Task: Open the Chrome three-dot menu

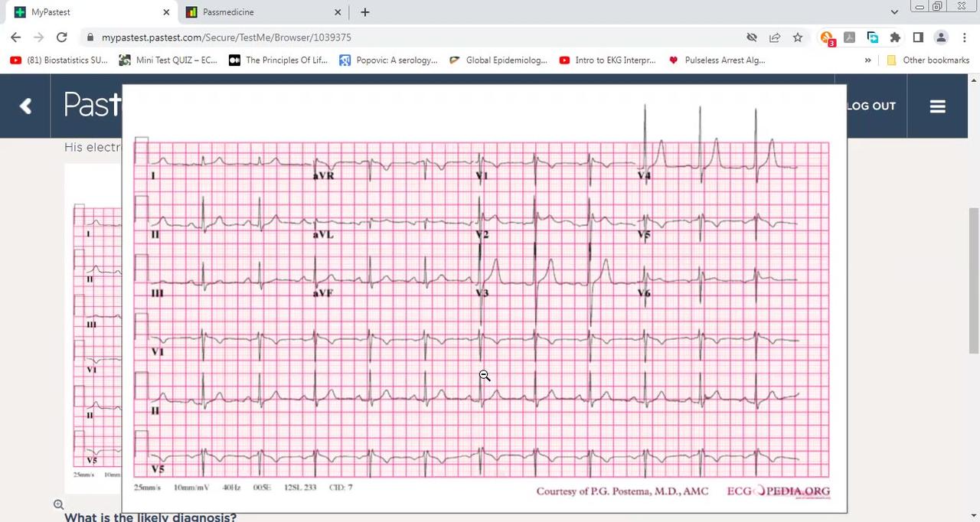Action: click(x=964, y=37)
